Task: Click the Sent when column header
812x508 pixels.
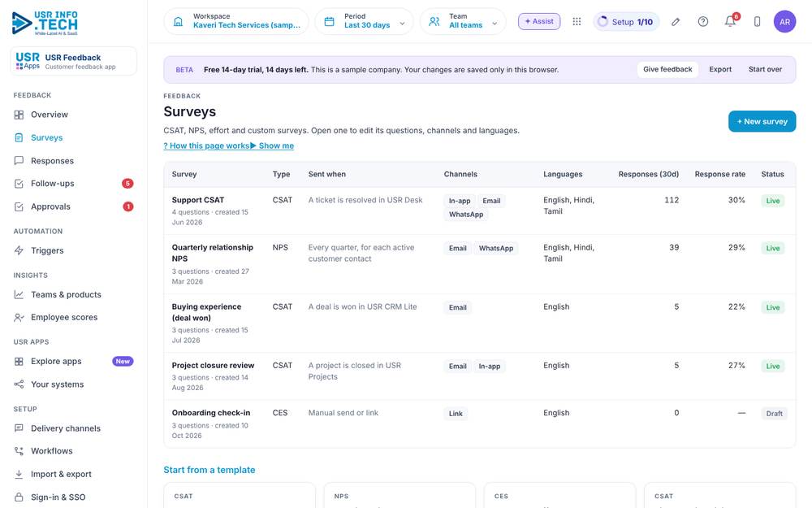Action: (326, 174)
